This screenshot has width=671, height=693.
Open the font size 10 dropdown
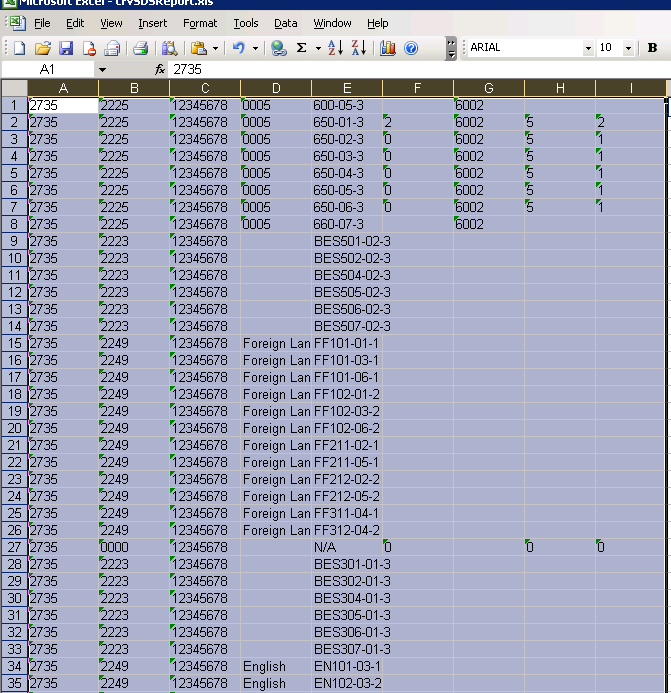[x=628, y=48]
